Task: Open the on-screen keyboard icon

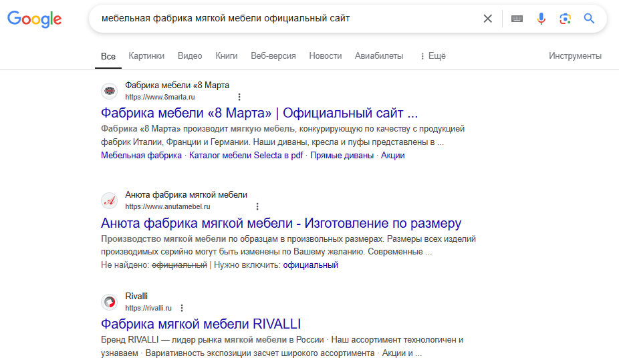Action: [x=517, y=19]
